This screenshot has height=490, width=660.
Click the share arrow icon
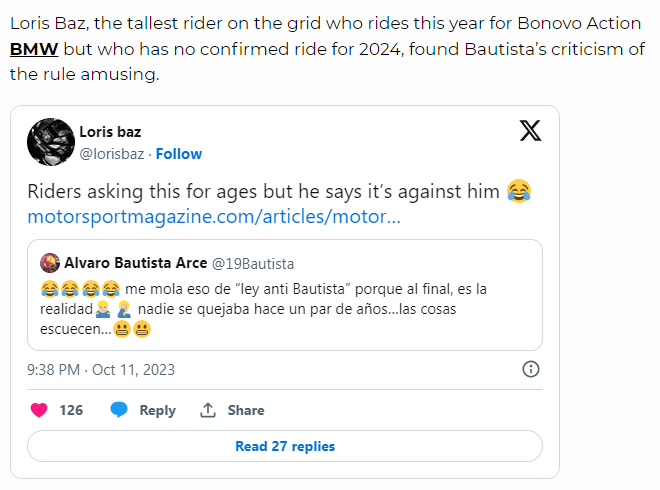click(209, 410)
